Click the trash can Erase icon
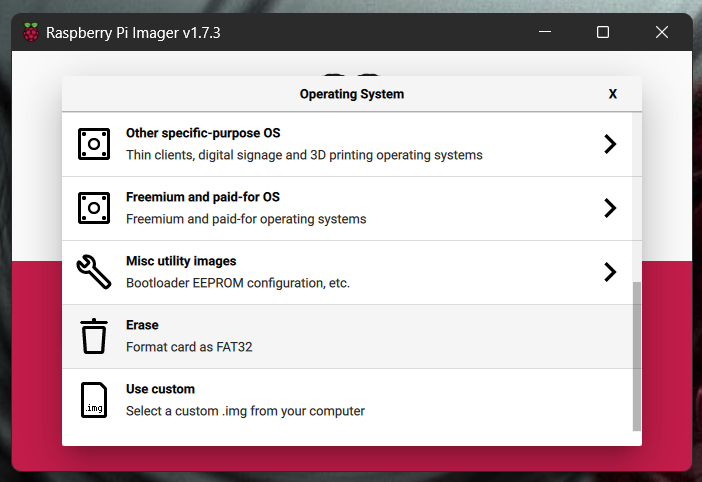This screenshot has width=702, height=482. tap(94, 336)
